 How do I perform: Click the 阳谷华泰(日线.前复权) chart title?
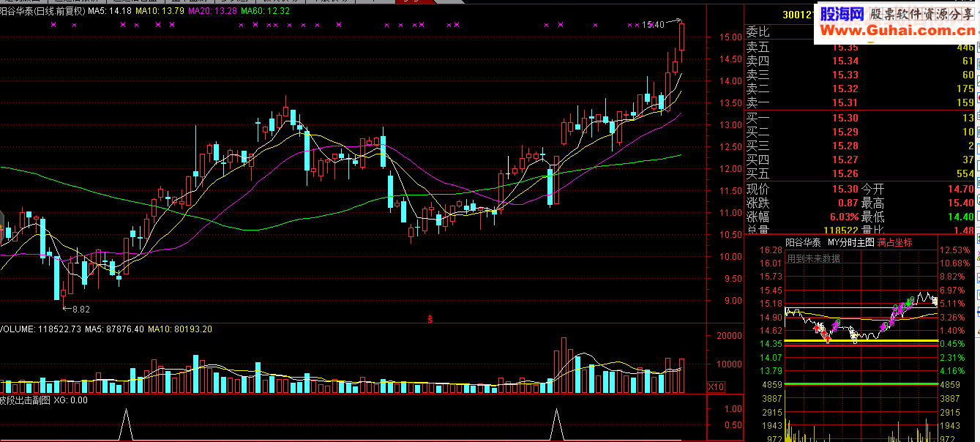[x=43, y=12]
